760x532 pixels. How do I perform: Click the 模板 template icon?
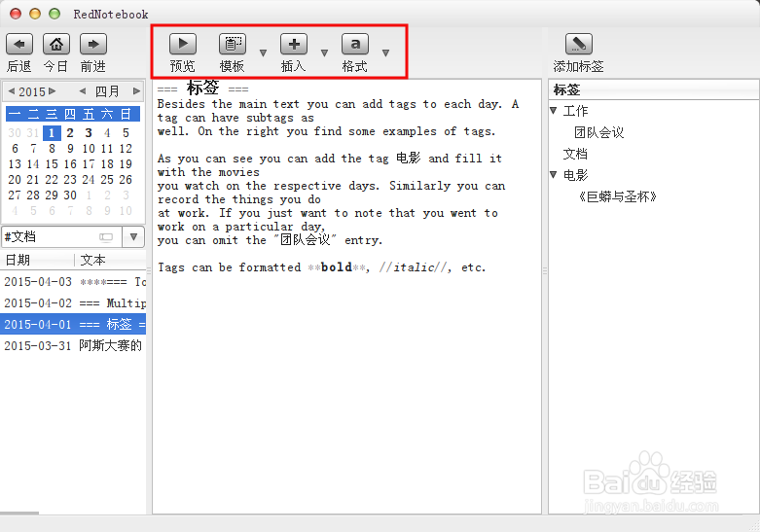pyautogui.click(x=233, y=44)
